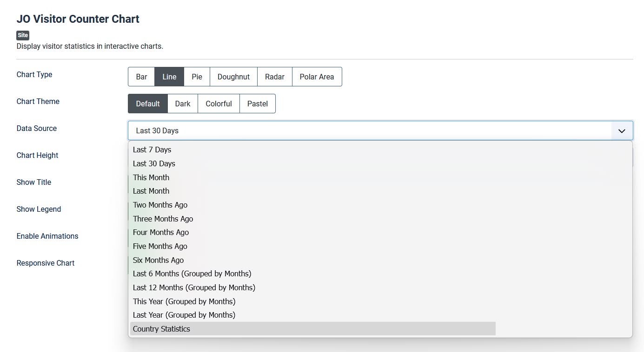Select This Year (Grouped by Months)
The image size is (644, 352).
coord(184,301)
